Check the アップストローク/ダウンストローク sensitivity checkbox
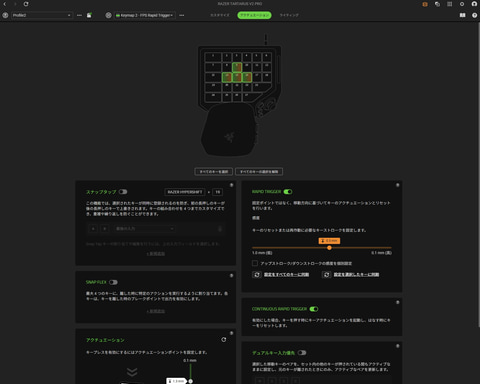The image size is (480, 384). pos(255,263)
